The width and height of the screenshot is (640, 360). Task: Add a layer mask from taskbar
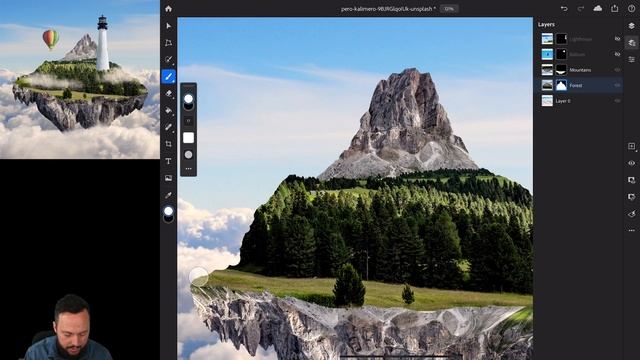tap(631, 180)
